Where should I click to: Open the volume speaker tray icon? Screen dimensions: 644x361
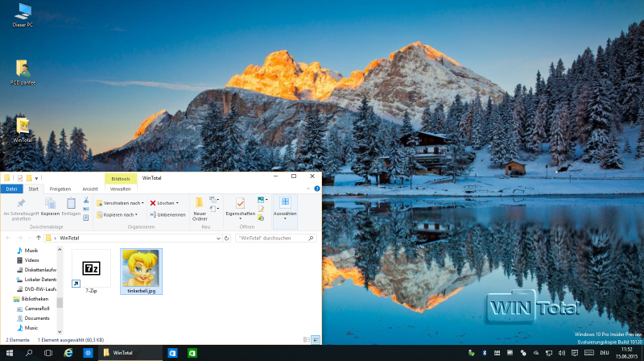[562, 353]
